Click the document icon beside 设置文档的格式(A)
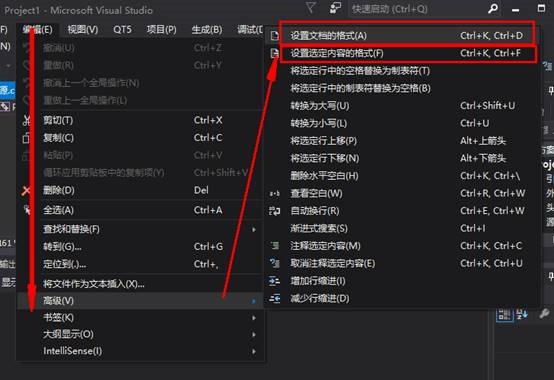 [274, 36]
